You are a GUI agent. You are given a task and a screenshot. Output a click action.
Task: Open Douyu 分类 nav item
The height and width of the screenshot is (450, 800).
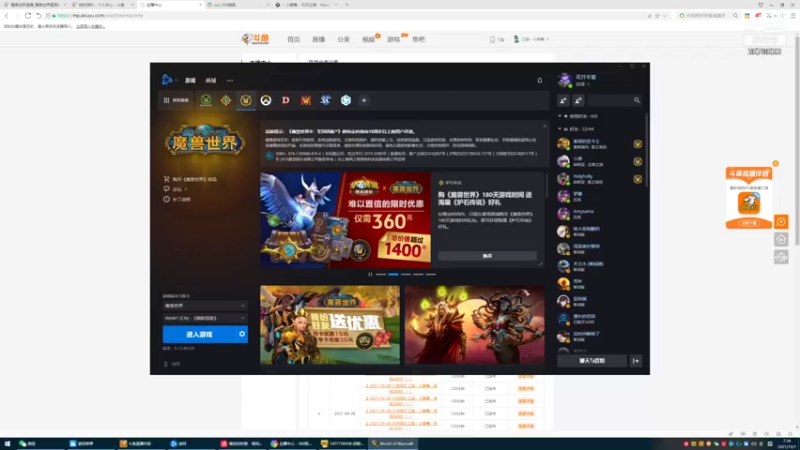pyautogui.click(x=343, y=39)
